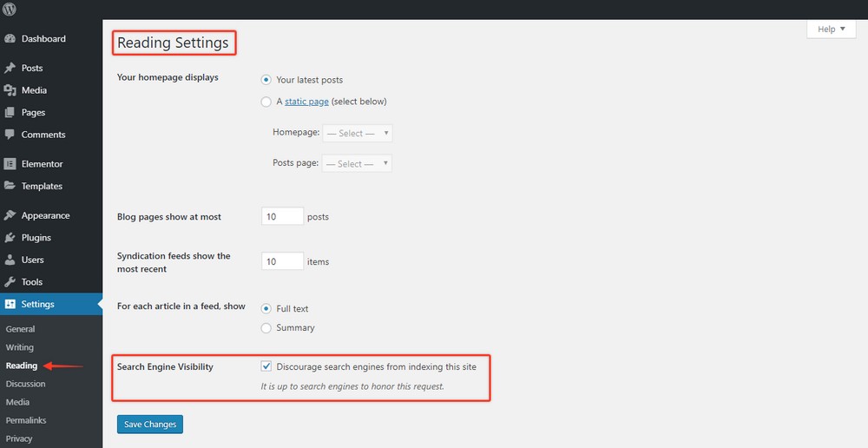Open Discussion settings submenu
Viewport: 868px width, 448px height.
click(25, 384)
